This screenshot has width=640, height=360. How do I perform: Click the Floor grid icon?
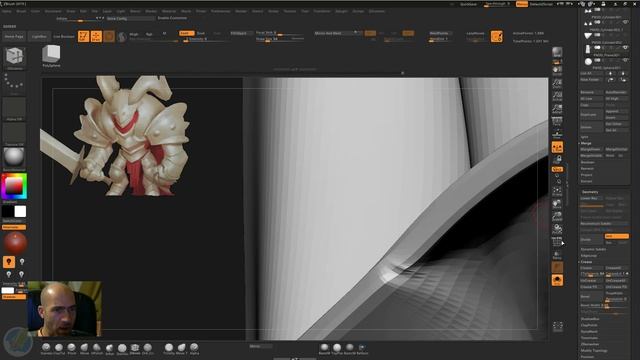tap(557, 134)
